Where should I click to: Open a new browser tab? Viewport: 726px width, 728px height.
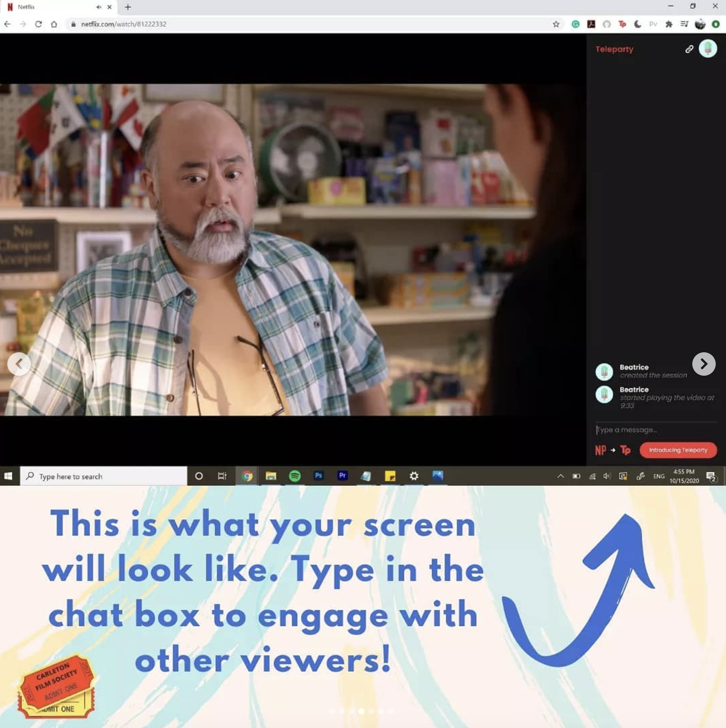(128, 7)
